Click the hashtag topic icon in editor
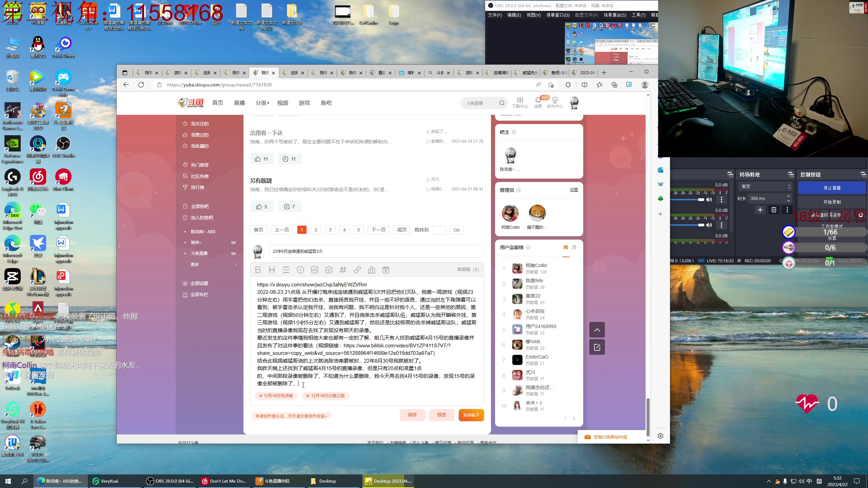This screenshot has width=868, height=488. 343,270
